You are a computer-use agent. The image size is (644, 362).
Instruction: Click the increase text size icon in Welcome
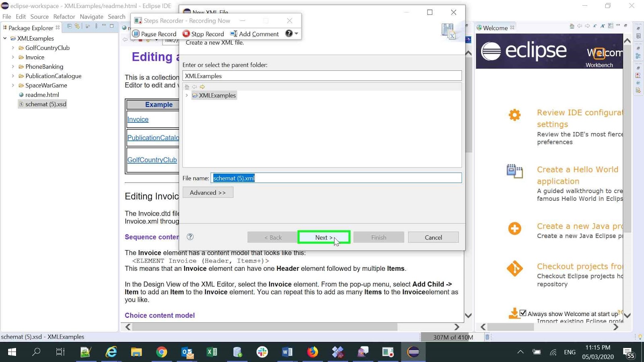coord(603,26)
